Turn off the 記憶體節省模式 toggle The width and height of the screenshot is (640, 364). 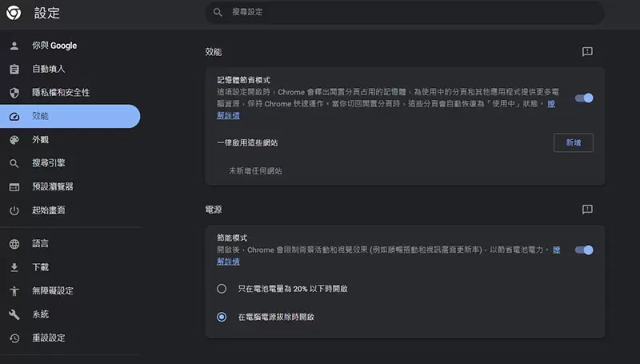(x=585, y=98)
